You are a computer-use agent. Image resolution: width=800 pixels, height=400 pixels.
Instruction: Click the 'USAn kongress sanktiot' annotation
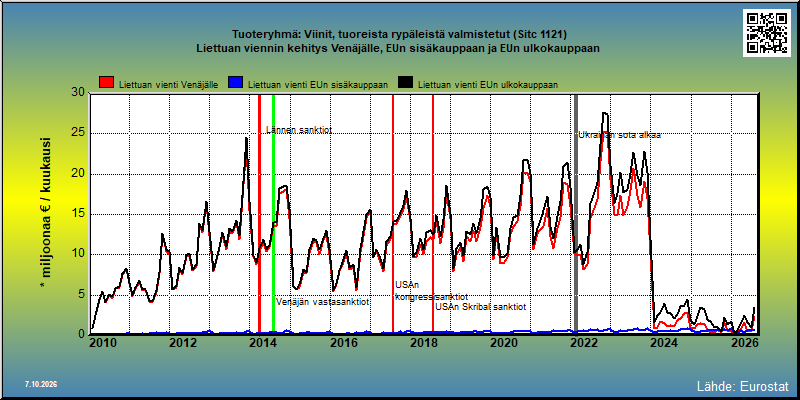click(x=432, y=291)
